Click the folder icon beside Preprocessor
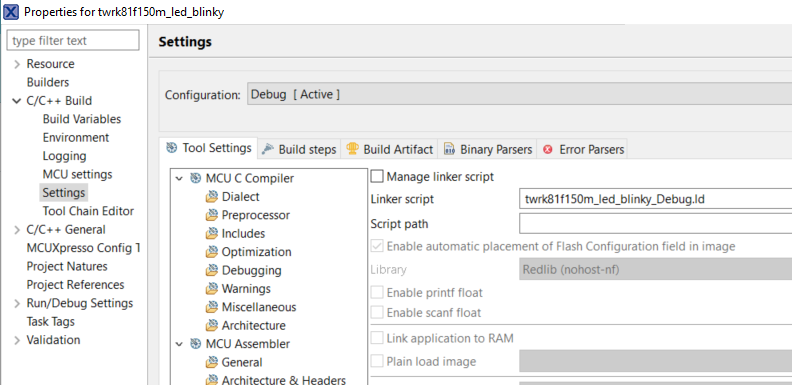792x385 pixels. [212, 215]
